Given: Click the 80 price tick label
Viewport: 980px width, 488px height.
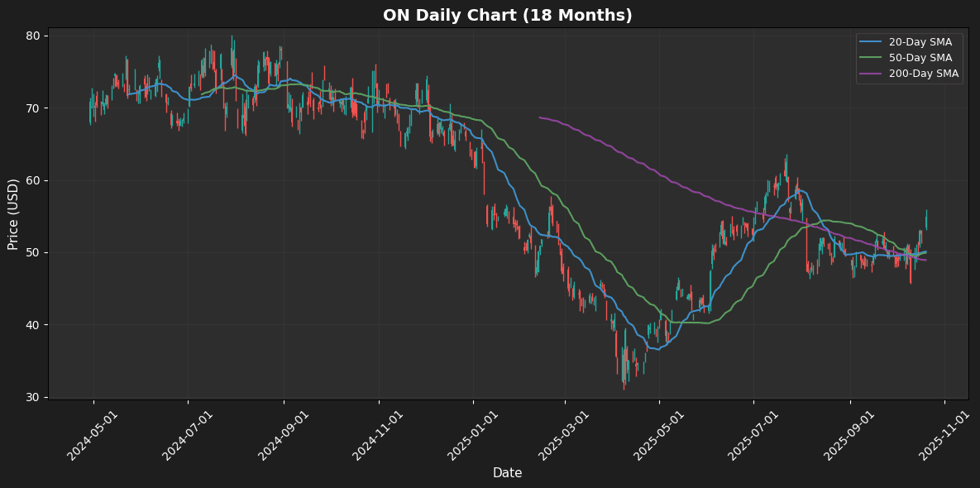Looking at the screenshot, I should [x=33, y=36].
